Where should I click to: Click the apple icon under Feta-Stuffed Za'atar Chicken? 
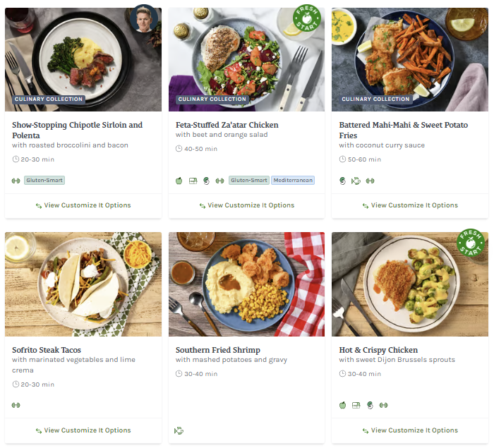(x=179, y=181)
